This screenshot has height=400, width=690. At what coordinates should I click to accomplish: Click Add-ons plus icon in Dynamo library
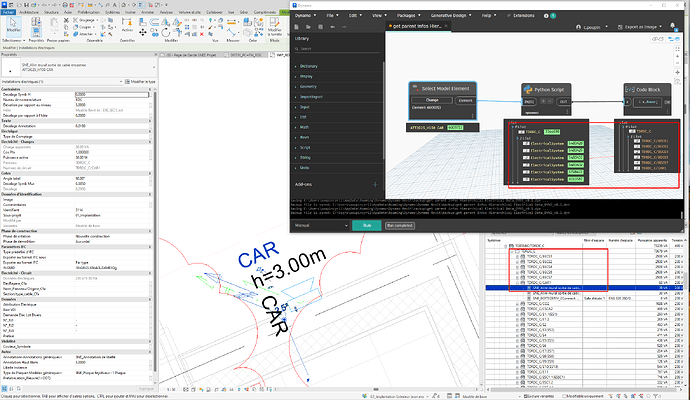(375, 184)
